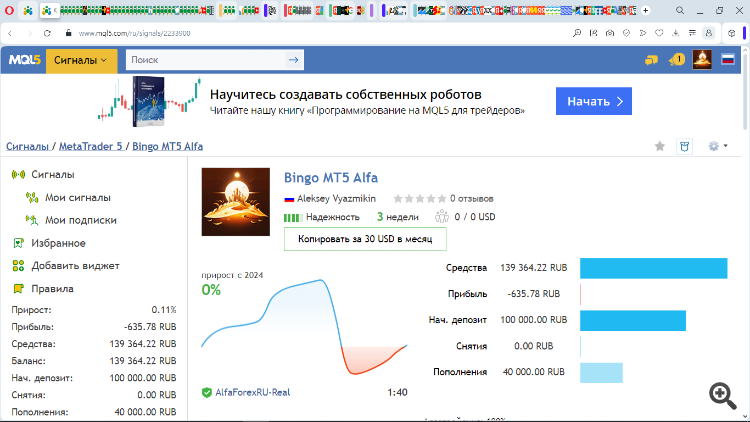The image size is (750, 422).
Task: Follow the MetaTrader 5 breadcrumb link
Action: pos(90,146)
